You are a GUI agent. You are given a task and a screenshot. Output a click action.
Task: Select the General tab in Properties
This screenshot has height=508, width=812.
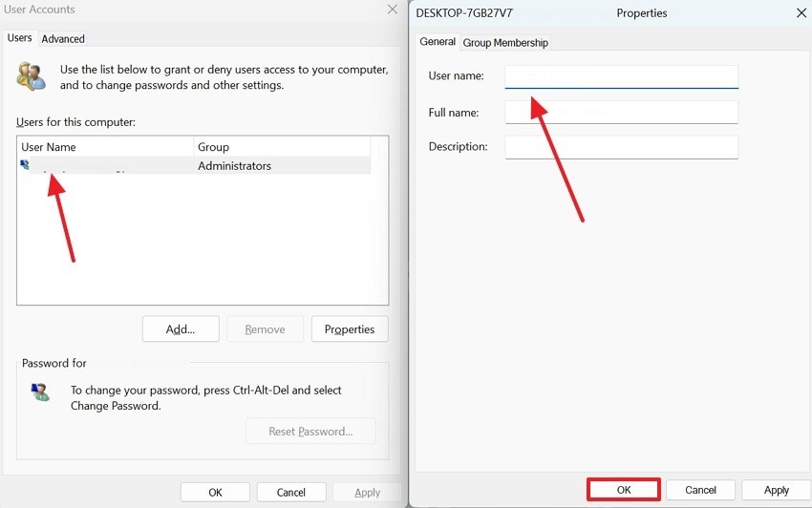pos(438,41)
